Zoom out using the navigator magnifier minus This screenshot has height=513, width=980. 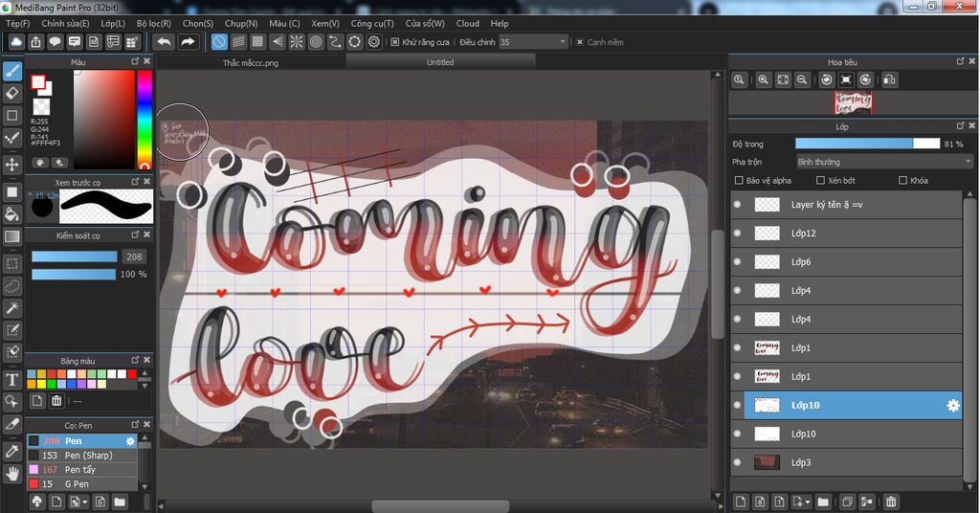point(802,79)
